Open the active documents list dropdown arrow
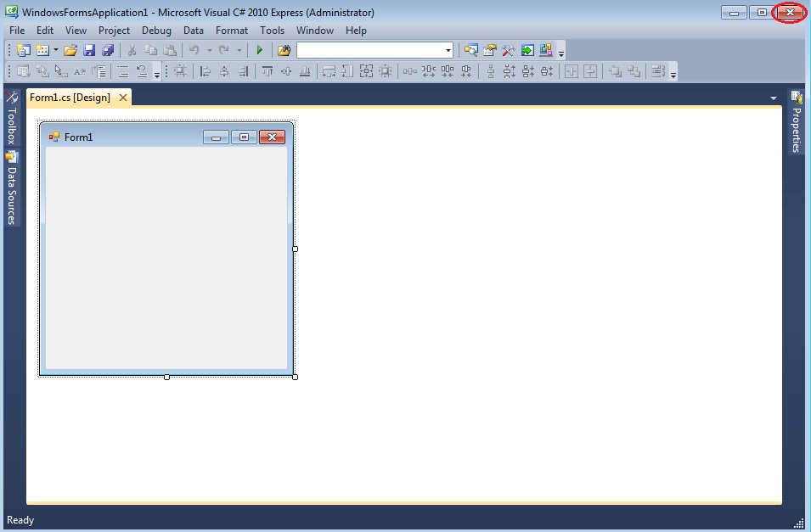Image resolution: width=811 pixels, height=532 pixels. click(774, 98)
